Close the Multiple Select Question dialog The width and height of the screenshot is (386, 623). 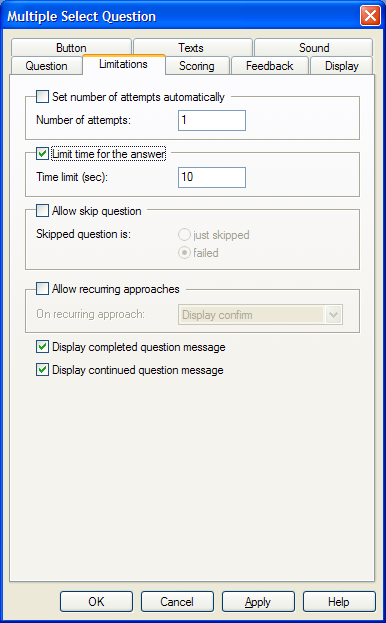tap(370, 16)
